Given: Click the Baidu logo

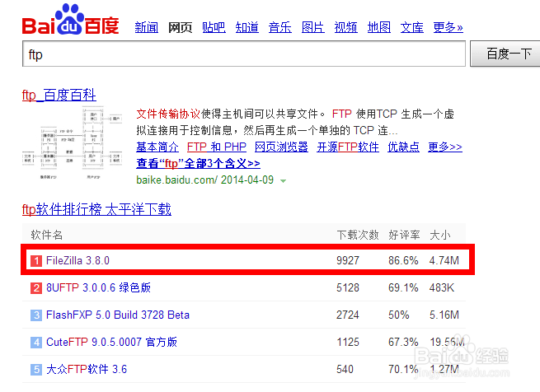Looking at the screenshot, I should point(71,20).
